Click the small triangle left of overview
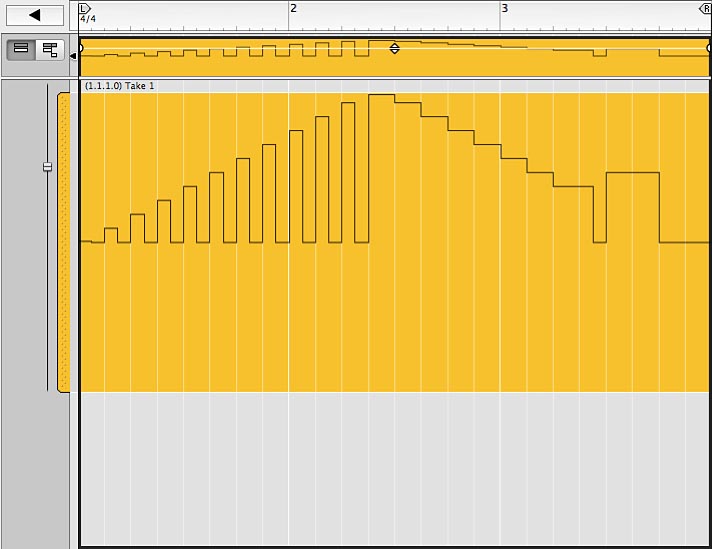 73,57
